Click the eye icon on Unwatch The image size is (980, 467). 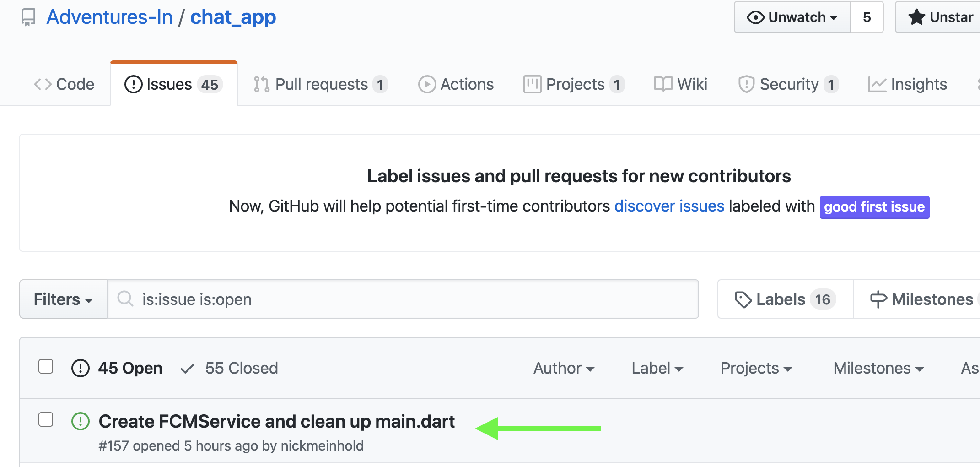point(755,17)
